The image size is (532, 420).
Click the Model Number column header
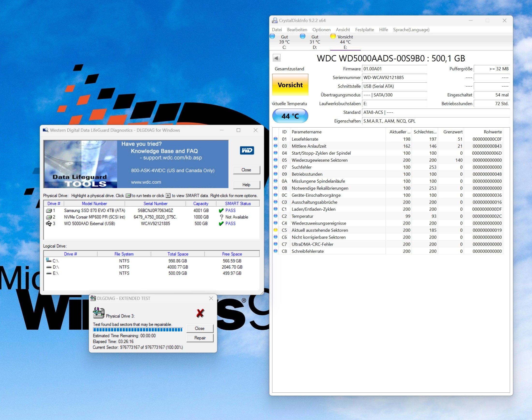(x=94, y=204)
